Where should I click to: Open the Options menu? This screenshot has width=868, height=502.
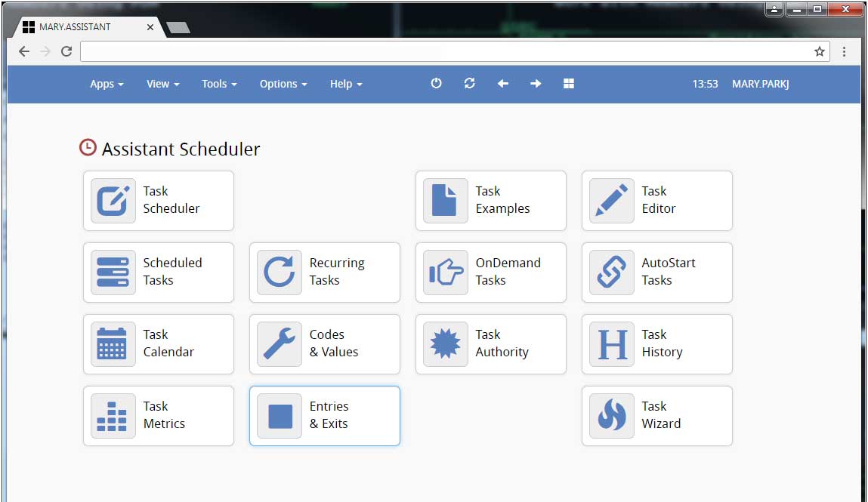tap(283, 84)
